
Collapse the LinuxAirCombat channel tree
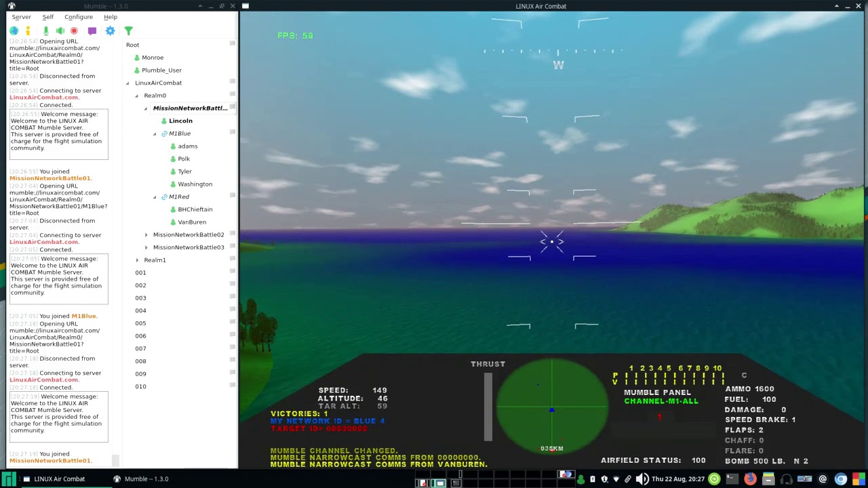tap(127, 83)
